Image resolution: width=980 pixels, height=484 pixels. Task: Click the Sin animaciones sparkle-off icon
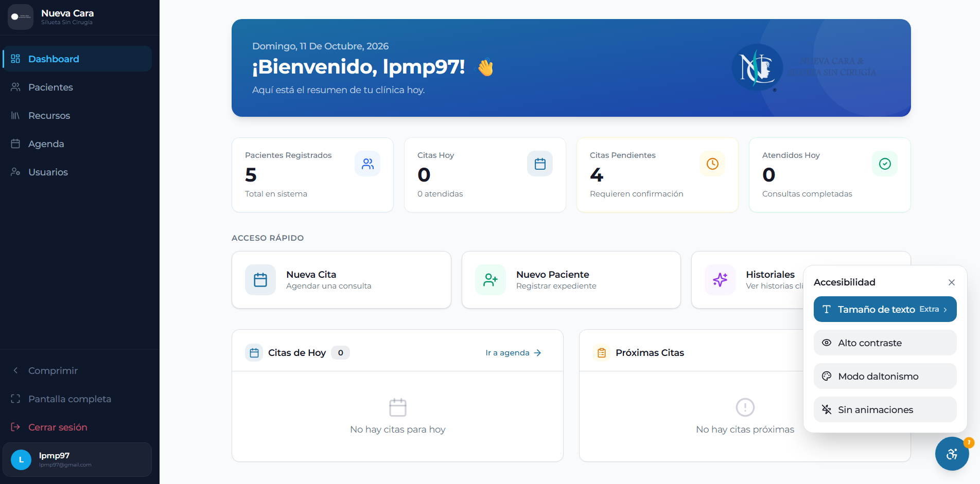coord(827,409)
